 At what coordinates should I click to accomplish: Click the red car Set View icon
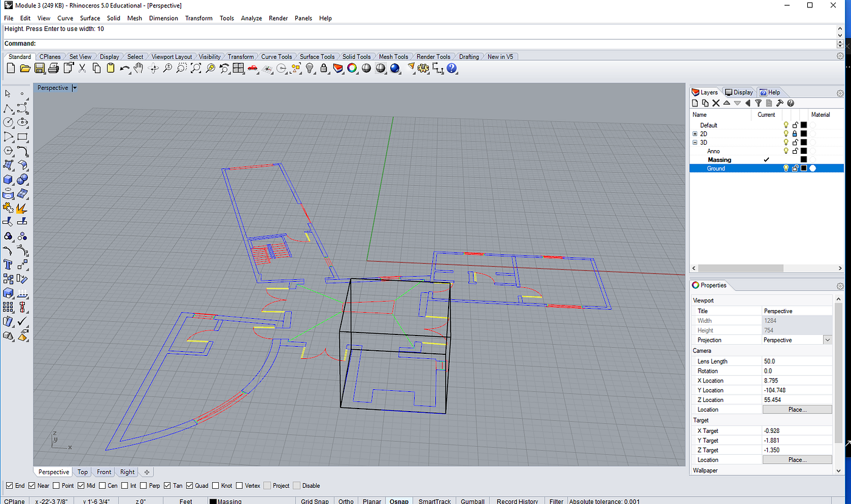(x=252, y=69)
